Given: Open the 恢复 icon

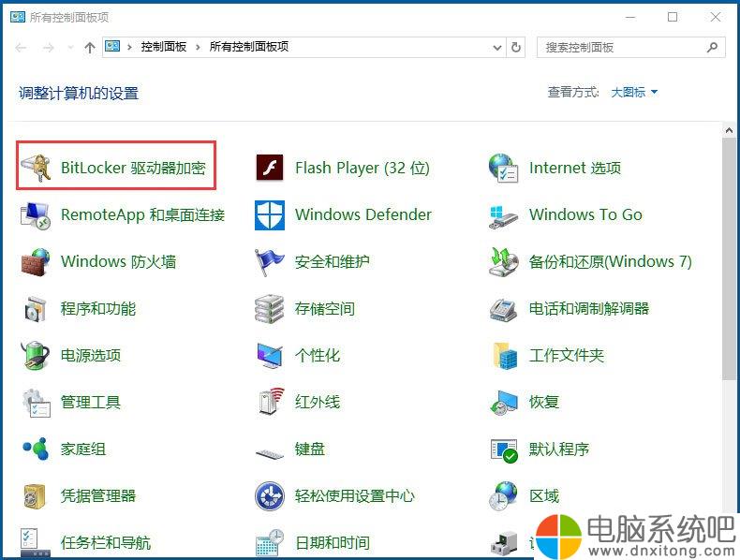Looking at the screenshot, I should tap(503, 403).
